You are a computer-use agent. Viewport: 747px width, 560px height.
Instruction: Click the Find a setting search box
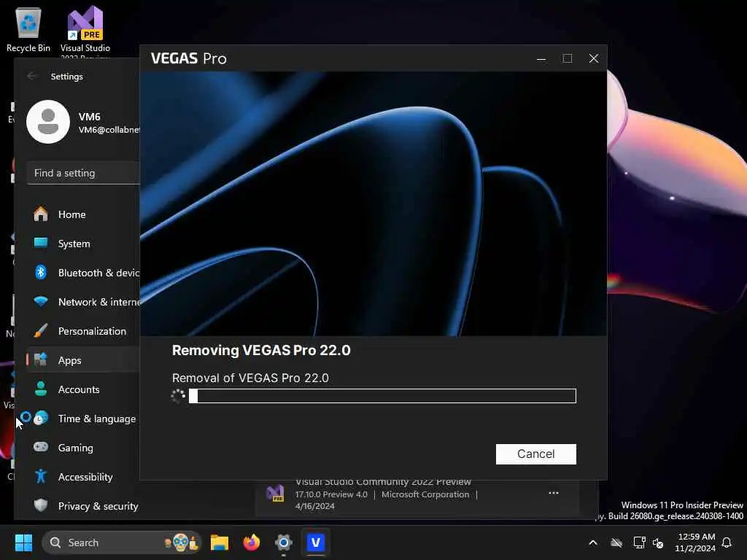point(83,173)
